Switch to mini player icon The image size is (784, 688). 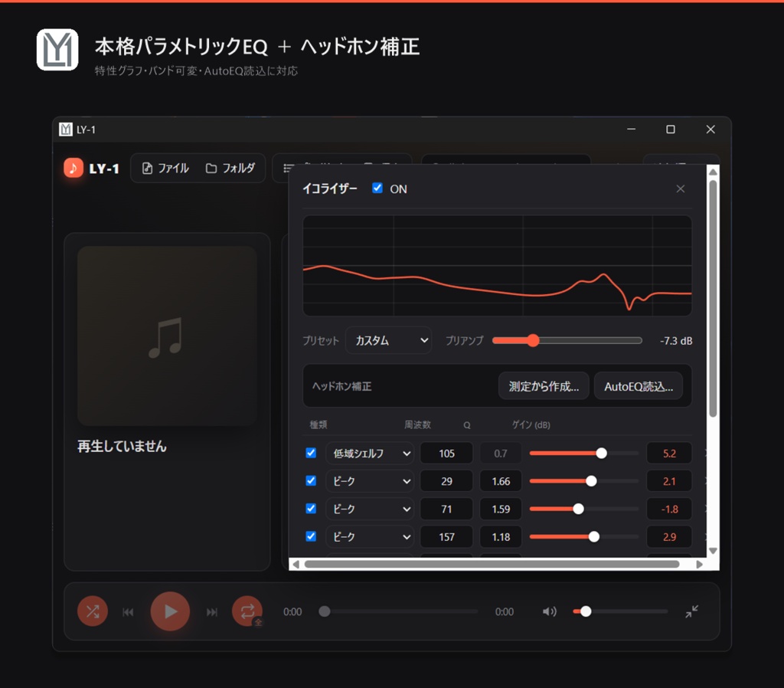click(x=692, y=611)
